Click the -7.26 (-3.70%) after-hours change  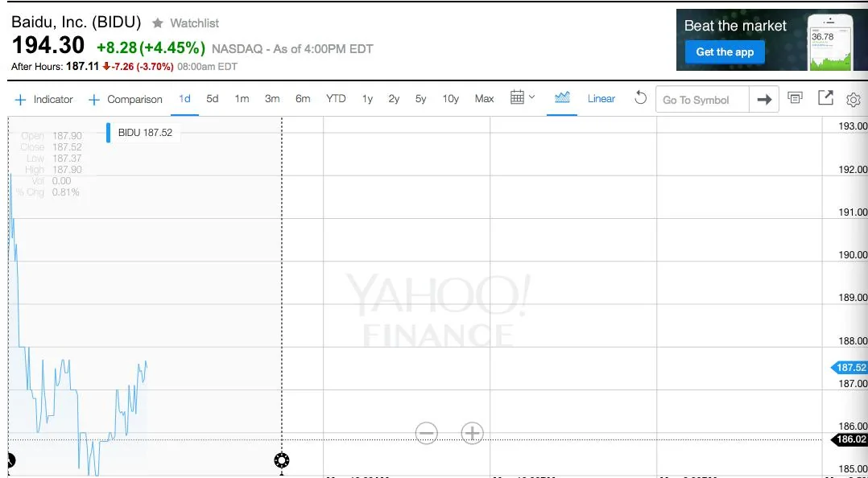[138, 66]
